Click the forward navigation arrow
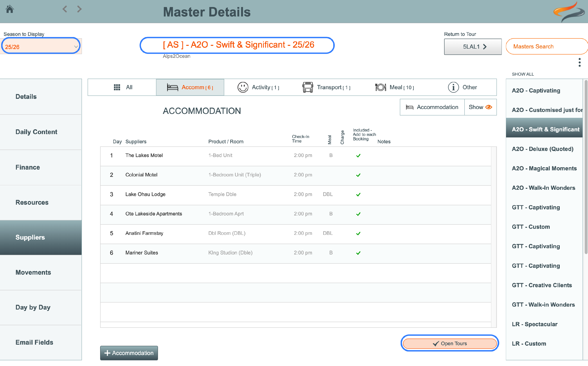The width and height of the screenshot is (588, 366). click(79, 9)
